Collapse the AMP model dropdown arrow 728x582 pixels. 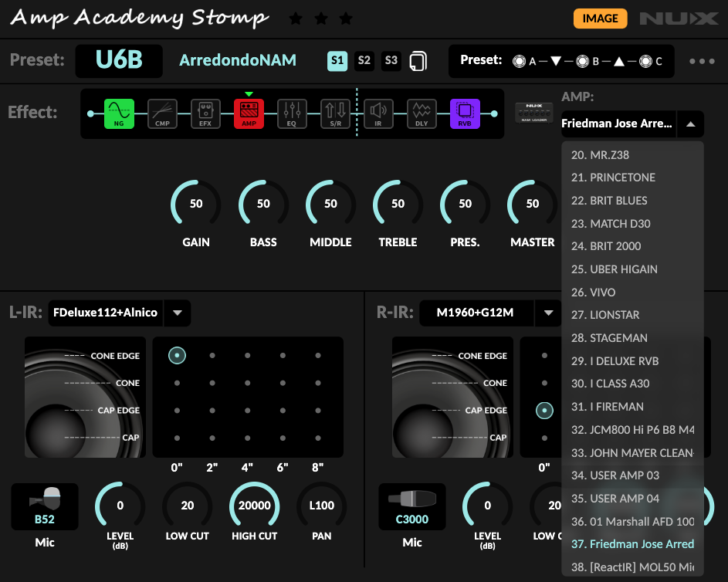[690, 124]
